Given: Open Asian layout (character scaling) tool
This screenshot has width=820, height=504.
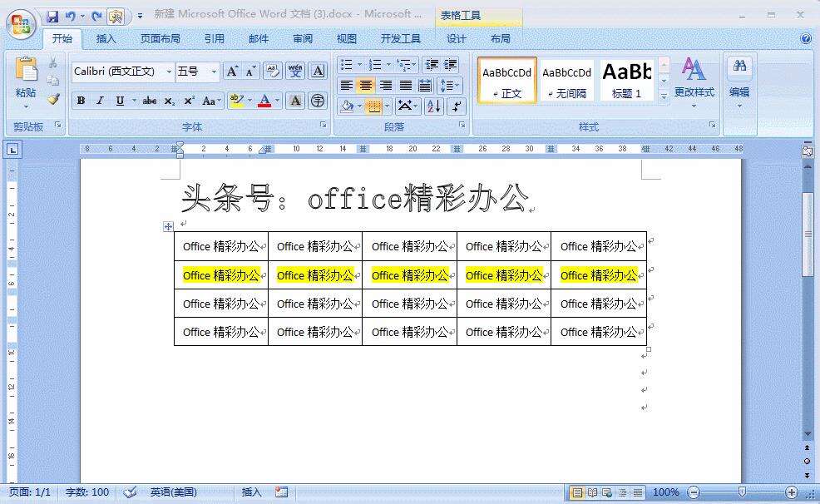Looking at the screenshot, I should click(408, 106).
